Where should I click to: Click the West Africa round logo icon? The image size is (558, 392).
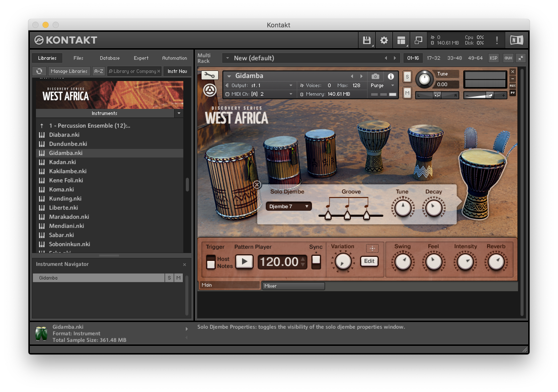tap(210, 90)
